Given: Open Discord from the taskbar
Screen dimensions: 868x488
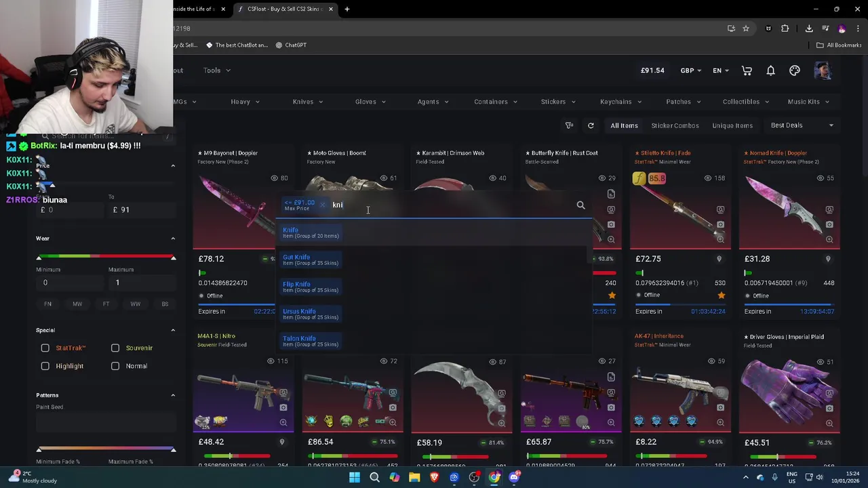Looking at the screenshot, I should pos(514,477).
